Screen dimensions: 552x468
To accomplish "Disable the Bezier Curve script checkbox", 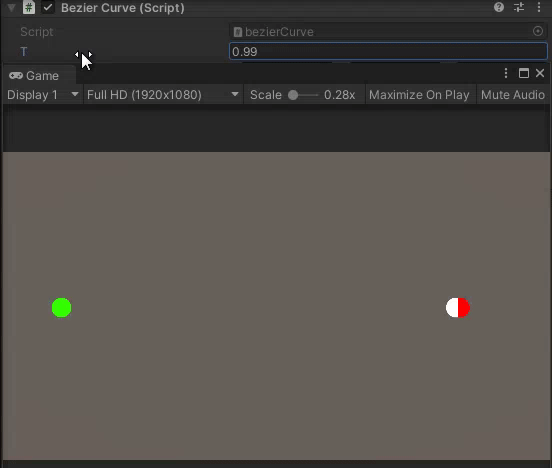I will (48, 7).
